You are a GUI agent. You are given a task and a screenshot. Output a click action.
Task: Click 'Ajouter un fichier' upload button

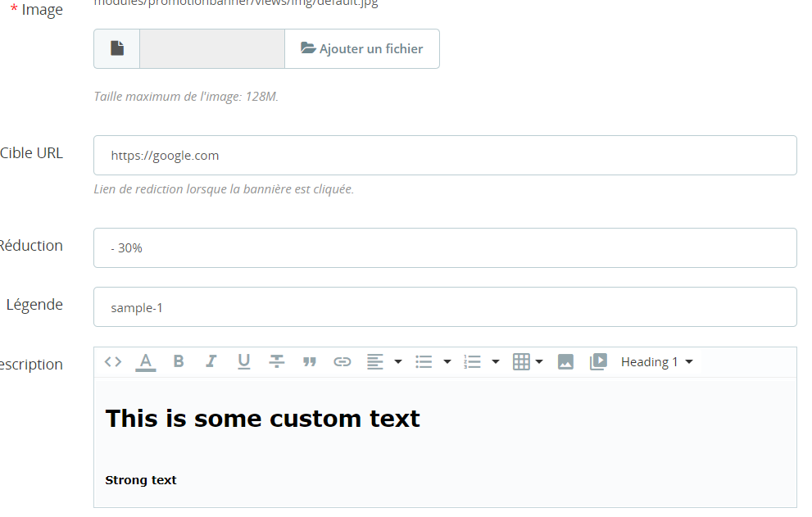(x=362, y=48)
